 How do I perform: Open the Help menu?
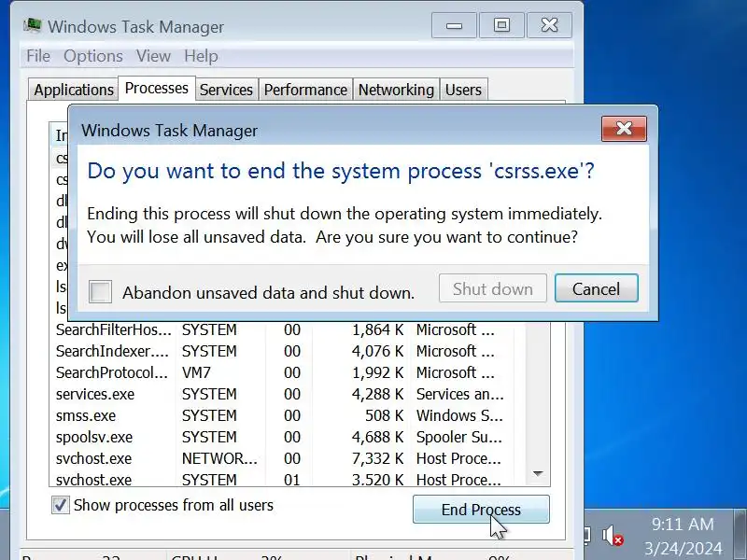coord(201,56)
